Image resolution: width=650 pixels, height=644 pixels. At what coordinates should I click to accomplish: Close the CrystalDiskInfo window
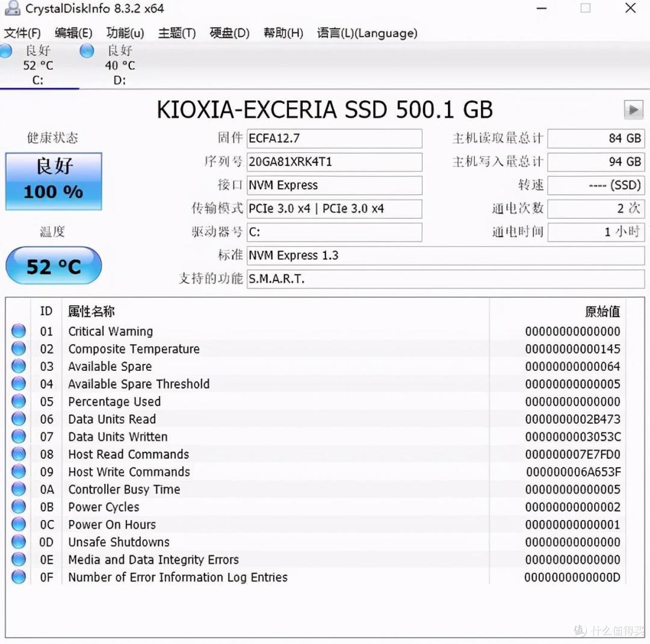(x=631, y=8)
